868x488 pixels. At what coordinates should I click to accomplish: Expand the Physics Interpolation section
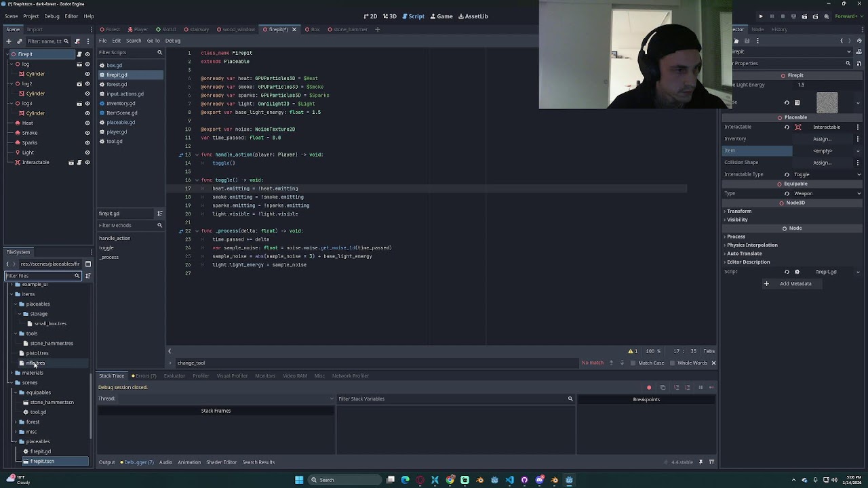pyautogui.click(x=751, y=245)
